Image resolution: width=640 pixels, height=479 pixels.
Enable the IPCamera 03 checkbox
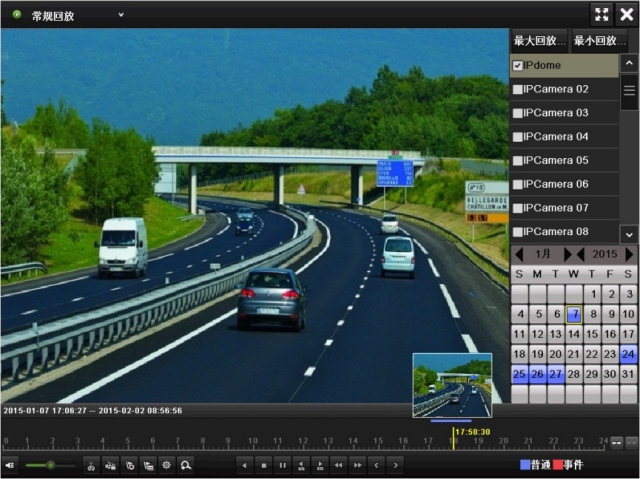pyautogui.click(x=518, y=113)
